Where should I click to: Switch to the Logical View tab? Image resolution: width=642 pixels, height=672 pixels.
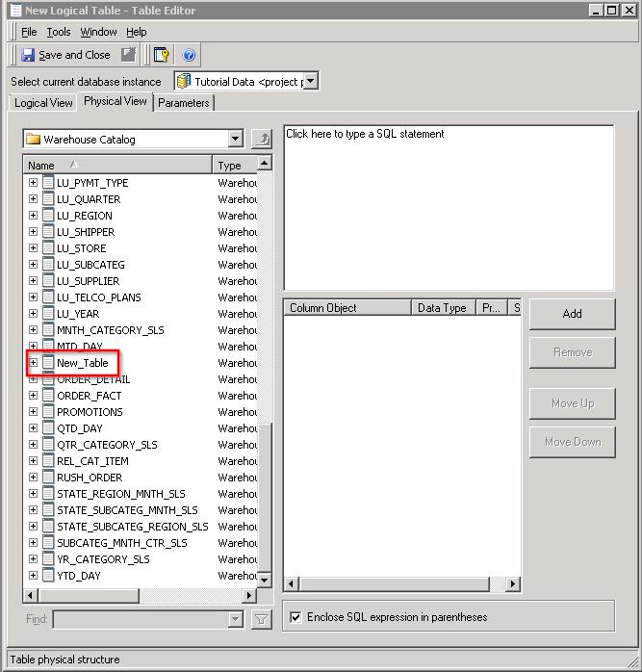click(x=43, y=103)
